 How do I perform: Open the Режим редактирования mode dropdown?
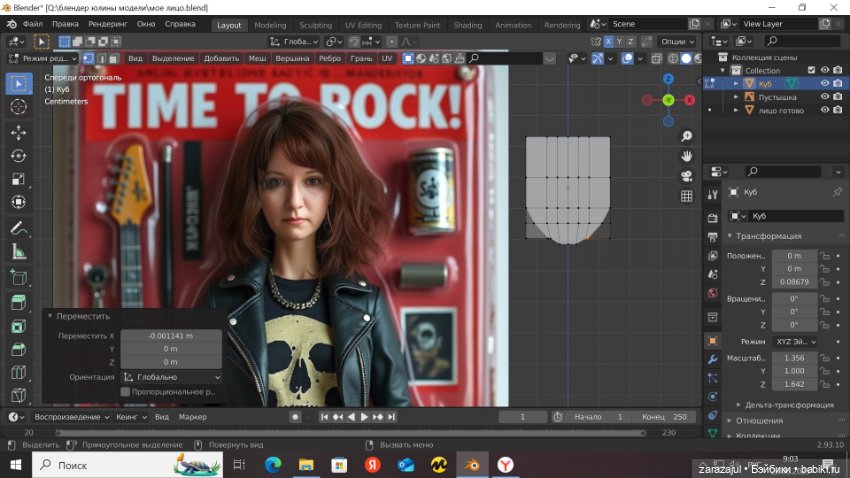point(43,58)
